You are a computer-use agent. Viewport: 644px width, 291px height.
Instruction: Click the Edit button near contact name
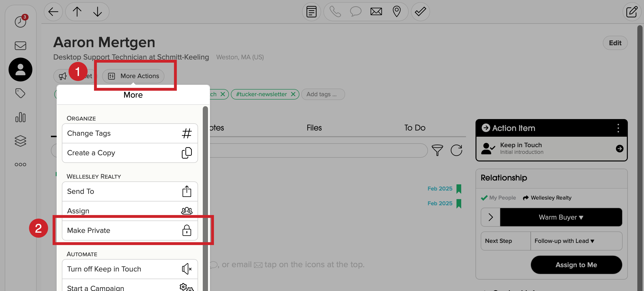pos(615,43)
